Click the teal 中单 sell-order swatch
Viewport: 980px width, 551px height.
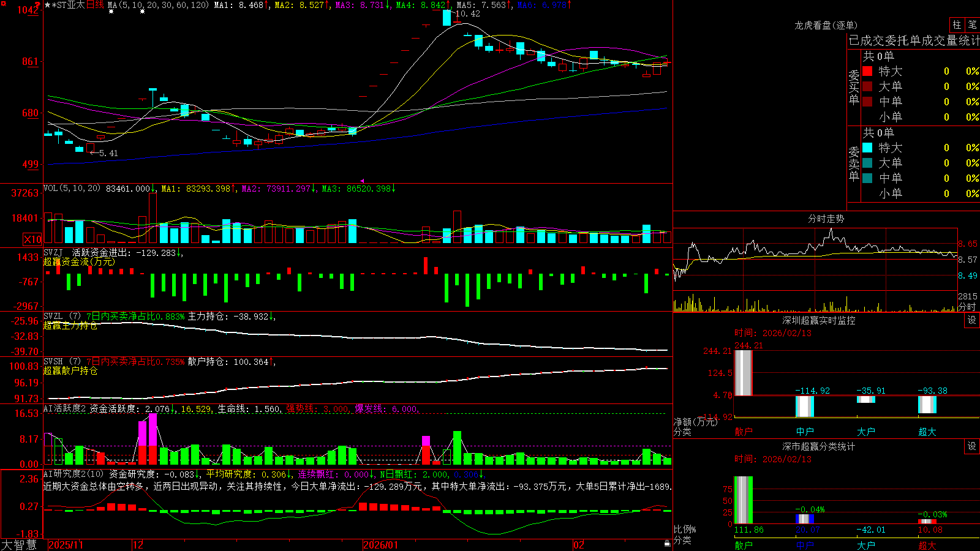coord(867,178)
